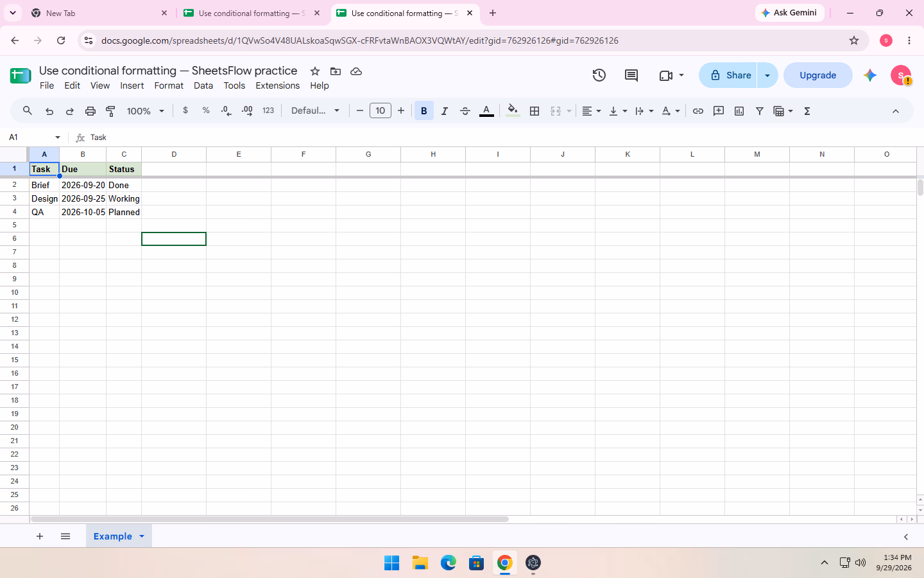Viewport: 924px width, 578px height.
Task: Apply percent format
Action: tap(206, 110)
